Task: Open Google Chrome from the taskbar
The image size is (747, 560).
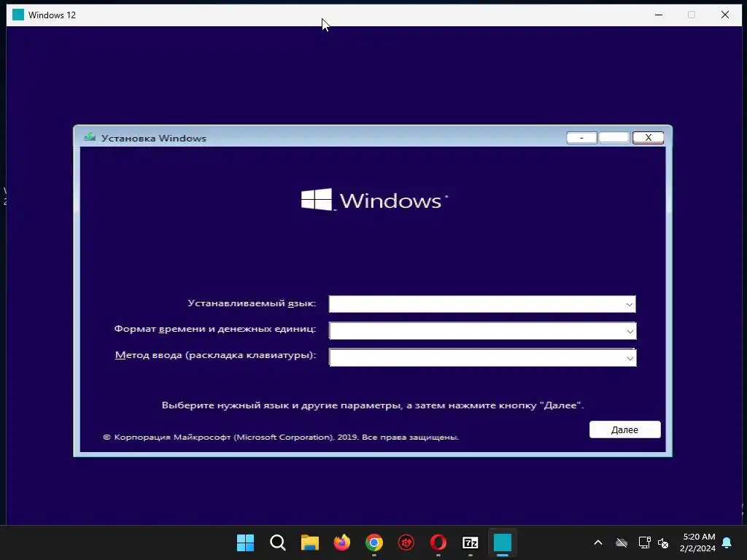Action: 374,542
